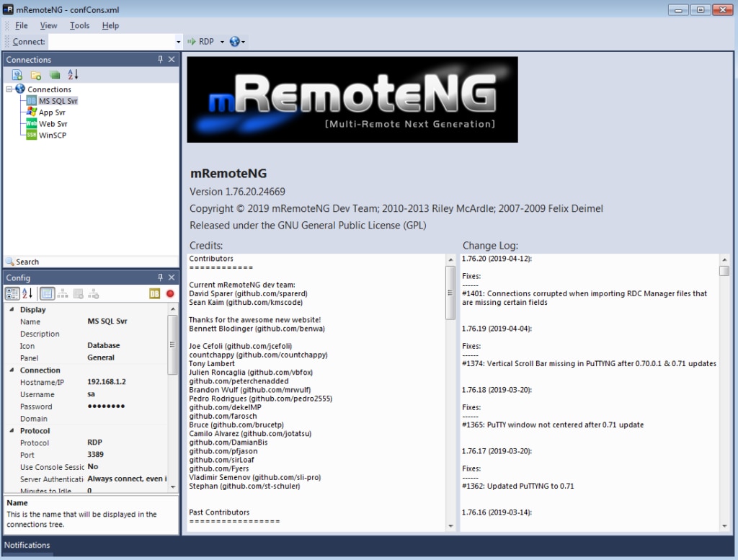Image resolution: width=738 pixels, height=560 pixels.
Task: Click the New Folder icon in Connections toolbar
Action: click(x=36, y=75)
